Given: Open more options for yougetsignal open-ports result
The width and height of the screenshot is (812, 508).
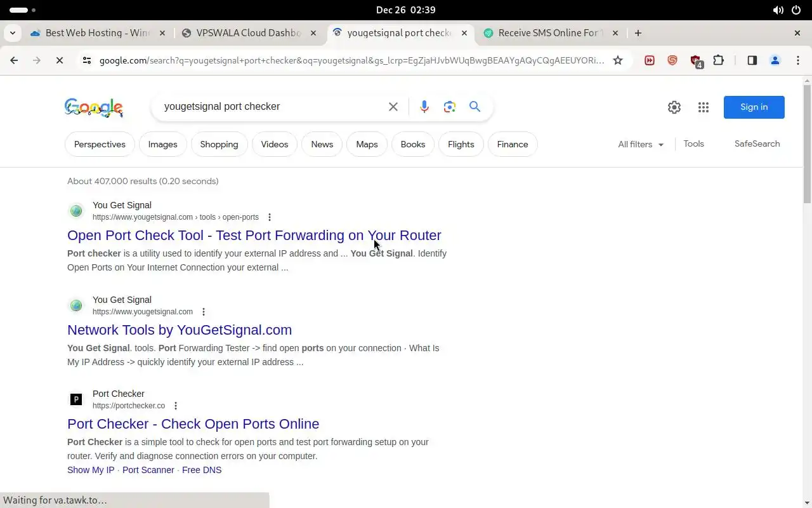Looking at the screenshot, I should click(270, 217).
